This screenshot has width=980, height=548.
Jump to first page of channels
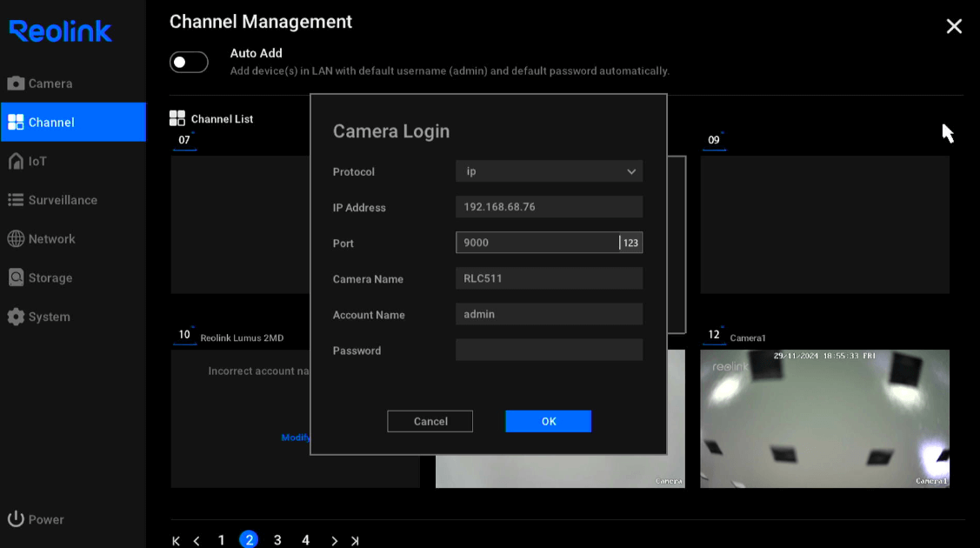176,540
